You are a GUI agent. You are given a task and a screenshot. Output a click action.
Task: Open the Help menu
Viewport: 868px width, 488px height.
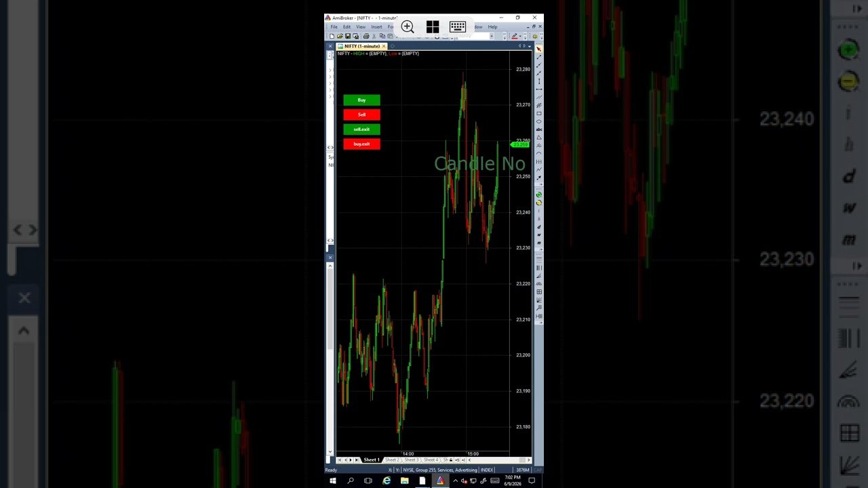492,27
